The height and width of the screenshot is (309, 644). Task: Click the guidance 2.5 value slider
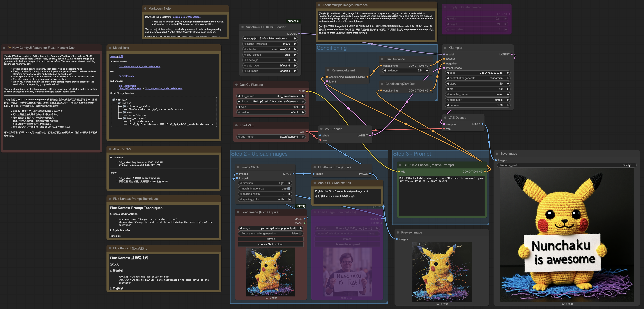[x=406, y=71]
